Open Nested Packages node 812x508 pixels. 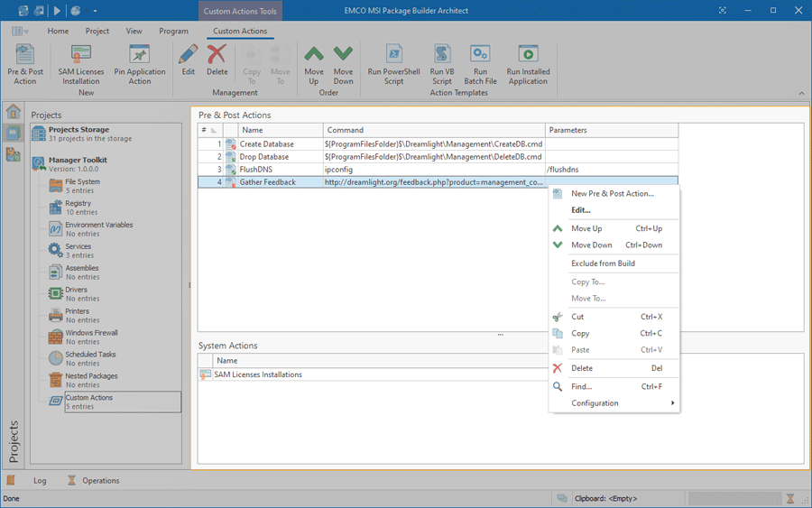click(91, 380)
